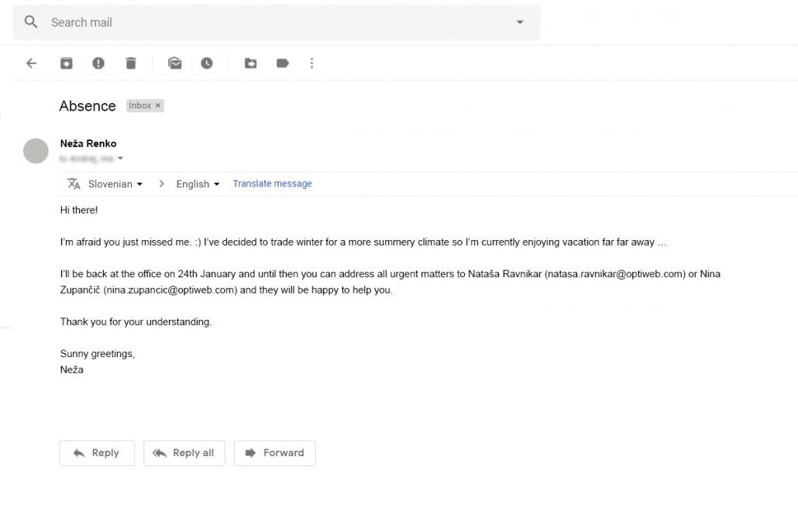Remove the Inbox label from the email

(158, 105)
